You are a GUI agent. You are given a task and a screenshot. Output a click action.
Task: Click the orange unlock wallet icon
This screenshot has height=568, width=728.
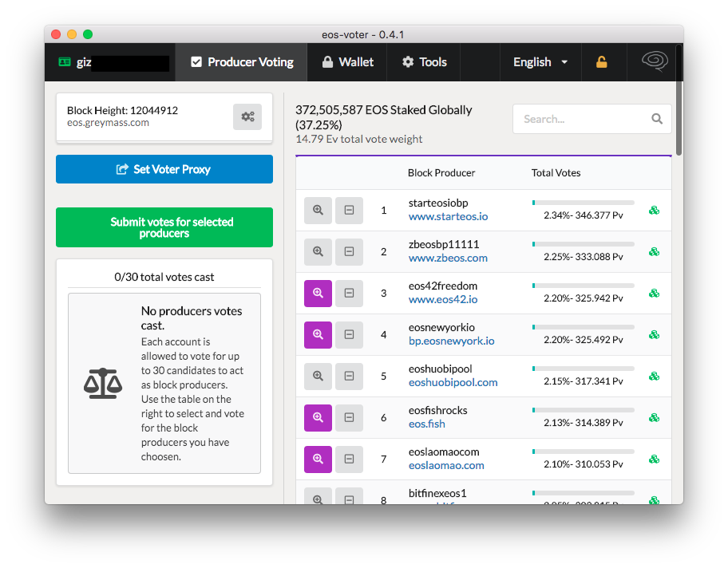click(602, 62)
